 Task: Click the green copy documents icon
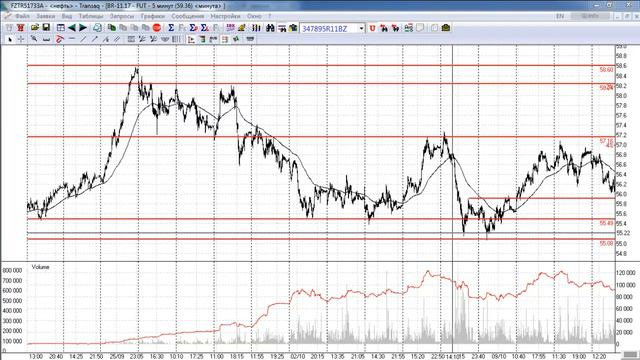[111, 28]
